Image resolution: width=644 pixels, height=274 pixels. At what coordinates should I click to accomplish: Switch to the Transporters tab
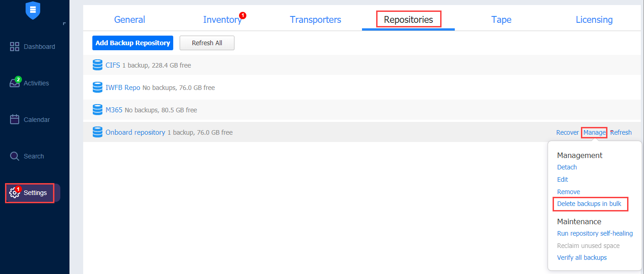(x=315, y=20)
